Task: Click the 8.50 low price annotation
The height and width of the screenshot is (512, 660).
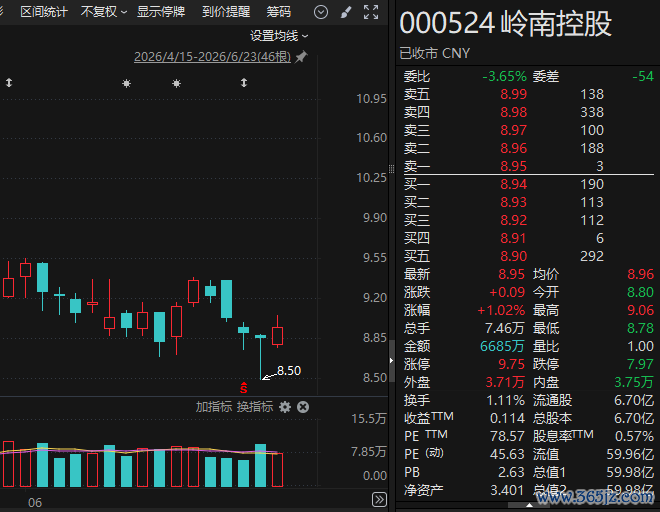Action: [289, 371]
